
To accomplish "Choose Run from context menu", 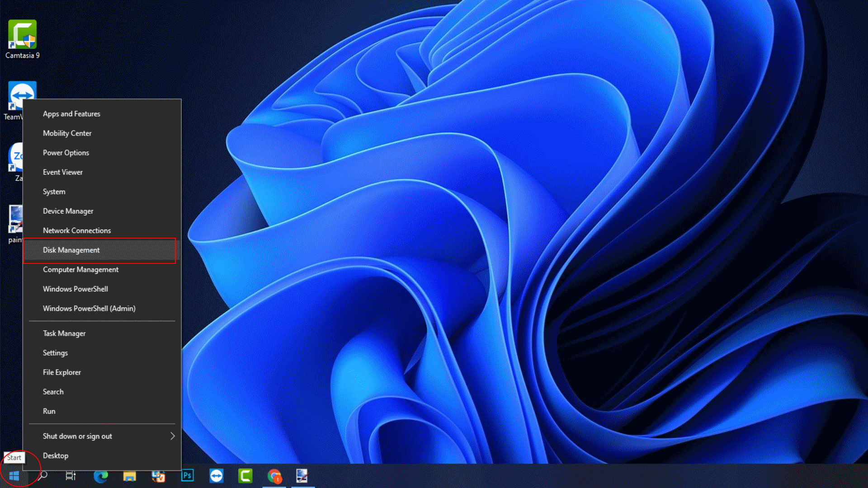I will (49, 411).
